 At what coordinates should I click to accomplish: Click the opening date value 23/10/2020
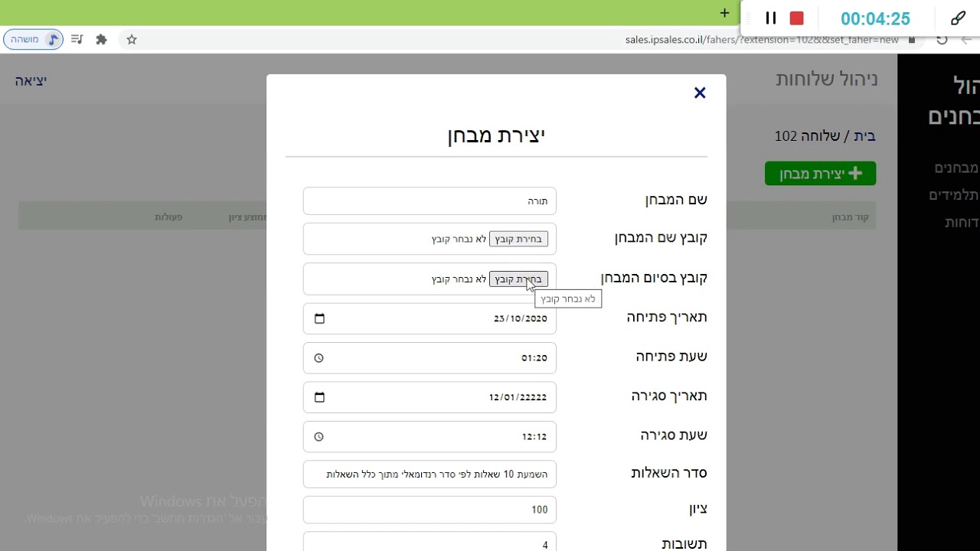pyautogui.click(x=521, y=318)
